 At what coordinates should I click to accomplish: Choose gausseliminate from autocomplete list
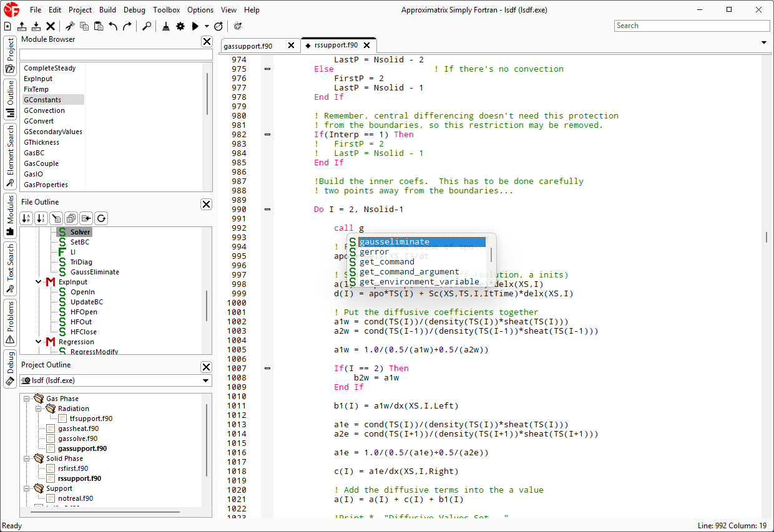pyautogui.click(x=422, y=242)
